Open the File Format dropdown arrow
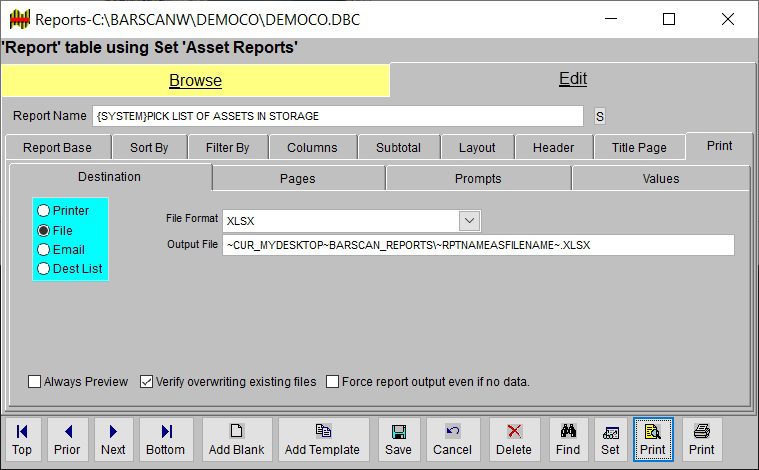The width and height of the screenshot is (759, 470). pyautogui.click(x=470, y=221)
